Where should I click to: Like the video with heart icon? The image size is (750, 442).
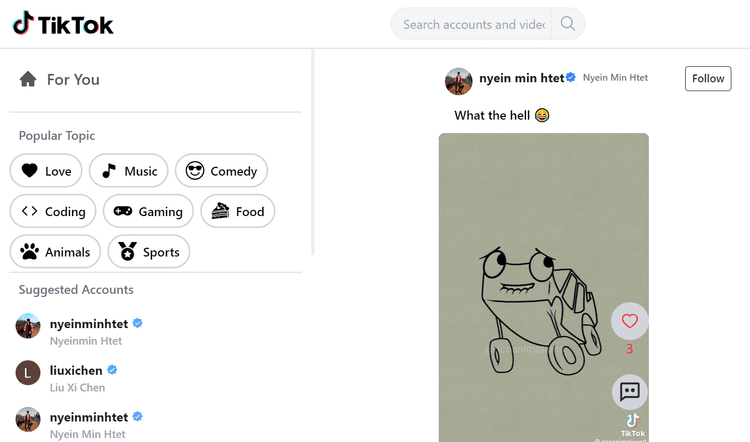629,321
